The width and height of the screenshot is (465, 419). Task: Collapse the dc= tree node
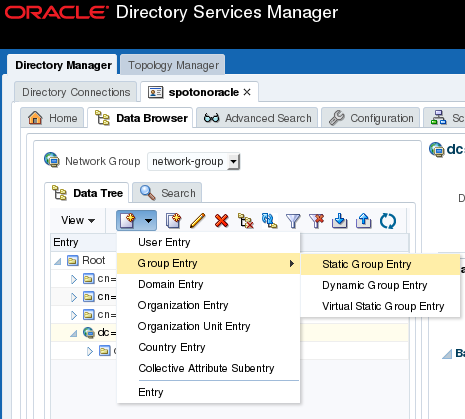point(74,333)
